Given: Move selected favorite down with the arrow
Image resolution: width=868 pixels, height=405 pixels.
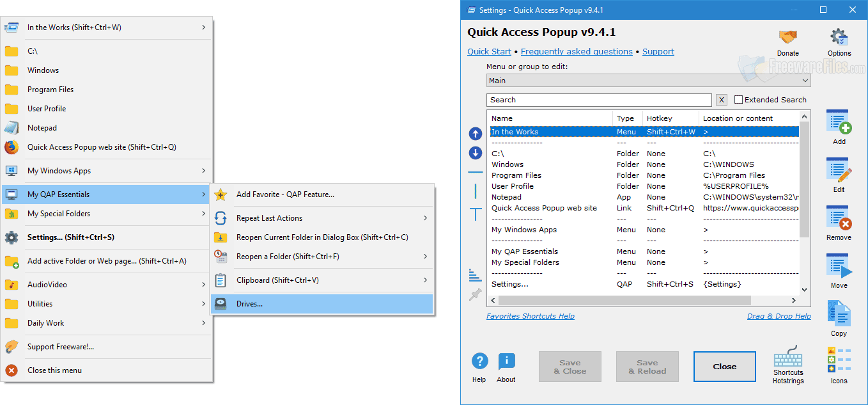Looking at the screenshot, I should point(475,153).
